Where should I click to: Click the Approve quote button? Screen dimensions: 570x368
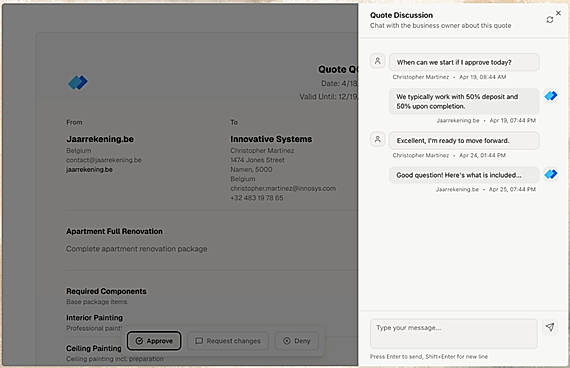(154, 341)
